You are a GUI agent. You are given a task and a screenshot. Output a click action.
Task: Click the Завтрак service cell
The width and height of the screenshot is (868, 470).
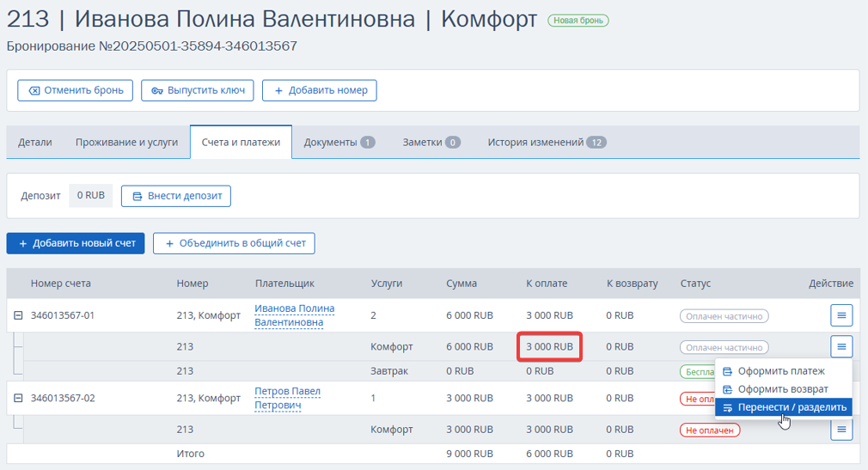389,371
